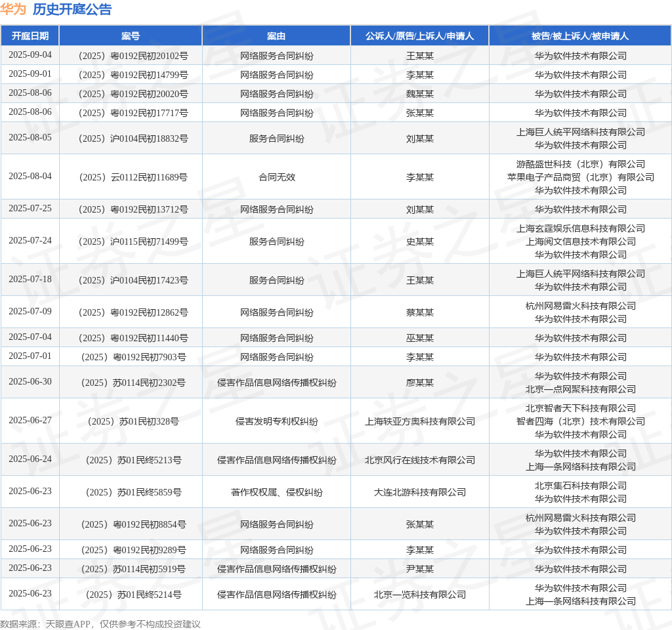Click plaintiff 巫某某
672x630 pixels.
(420, 338)
